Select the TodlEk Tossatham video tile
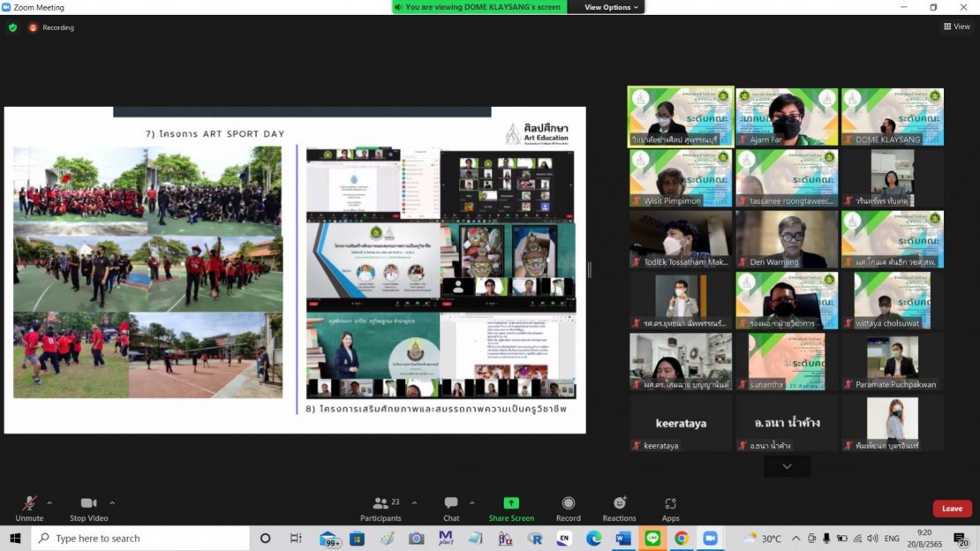This screenshot has width=980, height=551. (x=681, y=239)
